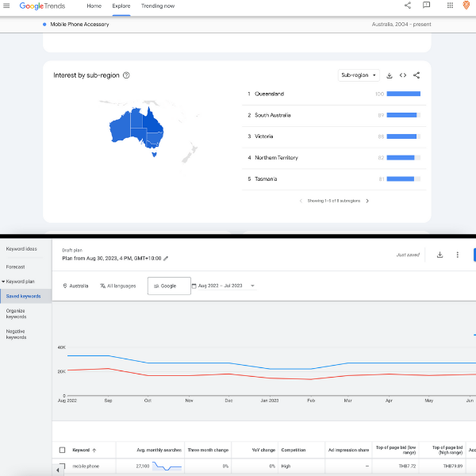The height and width of the screenshot is (476, 476).
Task: Open Trending now tab
Action: click(x=158, y=6)
